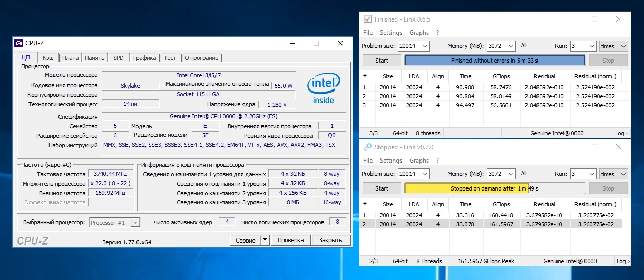
Task: Open the Сервис dropdown arrow
Action: tap(265, 240)
